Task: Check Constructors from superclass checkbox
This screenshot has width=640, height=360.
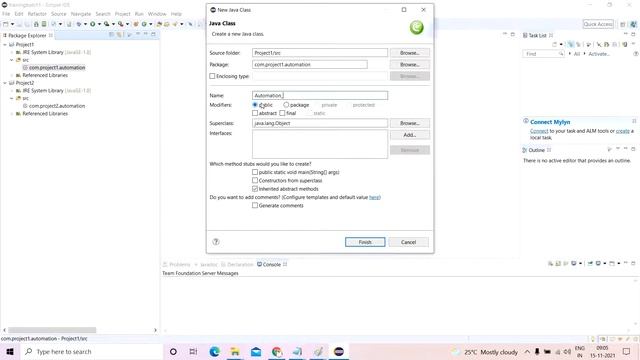Action: (x=255, y=180)
